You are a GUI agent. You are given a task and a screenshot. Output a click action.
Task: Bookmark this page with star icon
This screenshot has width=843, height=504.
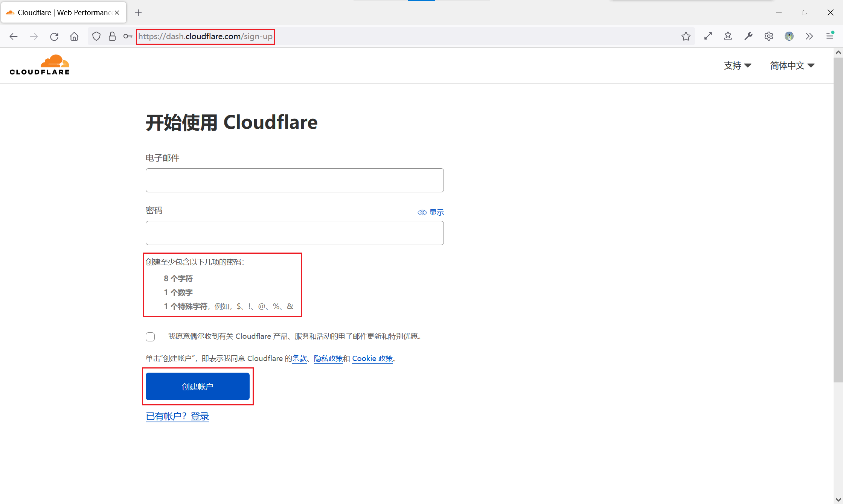point(686,37)
